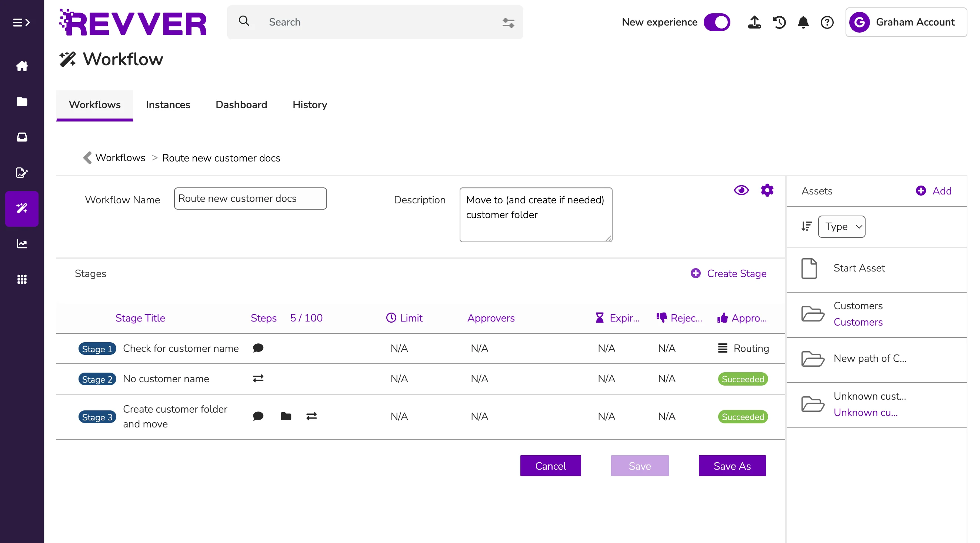Click search filter sliders icon
The image size is (980, 543).
tap(508, 23)
